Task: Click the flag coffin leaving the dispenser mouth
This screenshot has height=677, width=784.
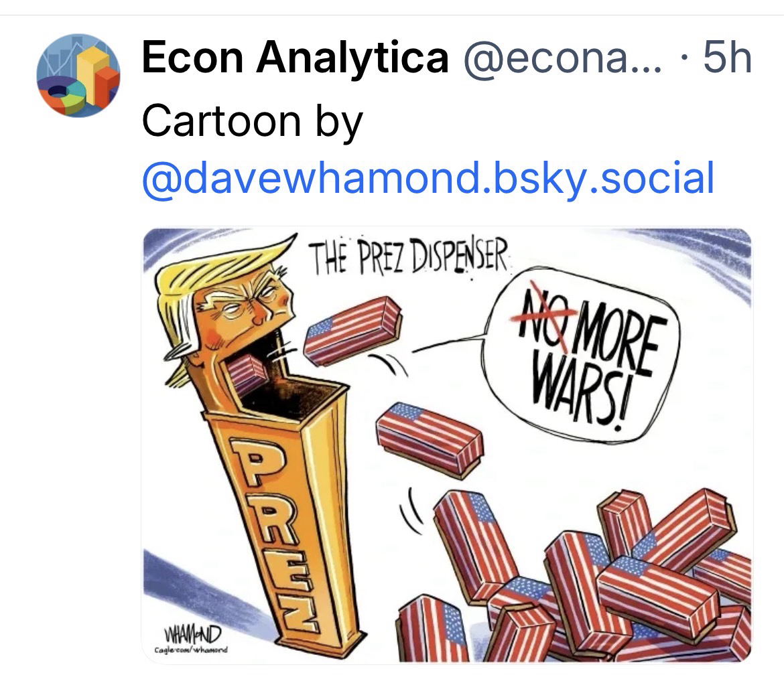Action: [x=352, y=331]
